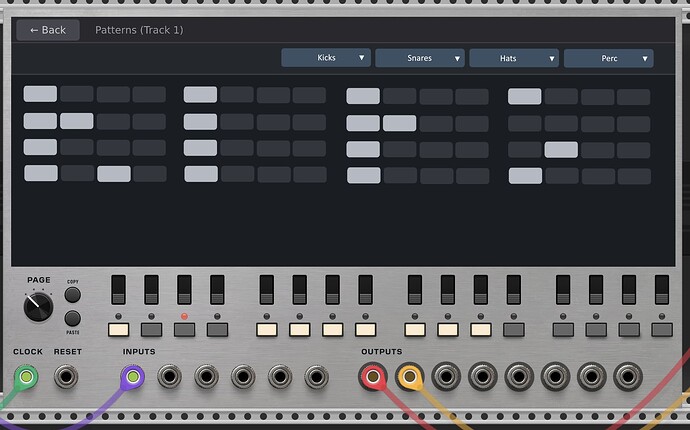Select top-left lit cell of second grid group
This screenshot has width=690, height=430.
pos(200,95)
